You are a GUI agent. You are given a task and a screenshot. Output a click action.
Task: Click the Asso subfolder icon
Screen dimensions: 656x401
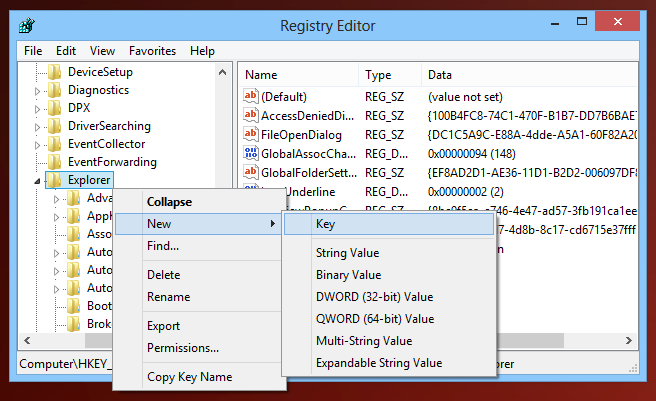tap(74, 234)
